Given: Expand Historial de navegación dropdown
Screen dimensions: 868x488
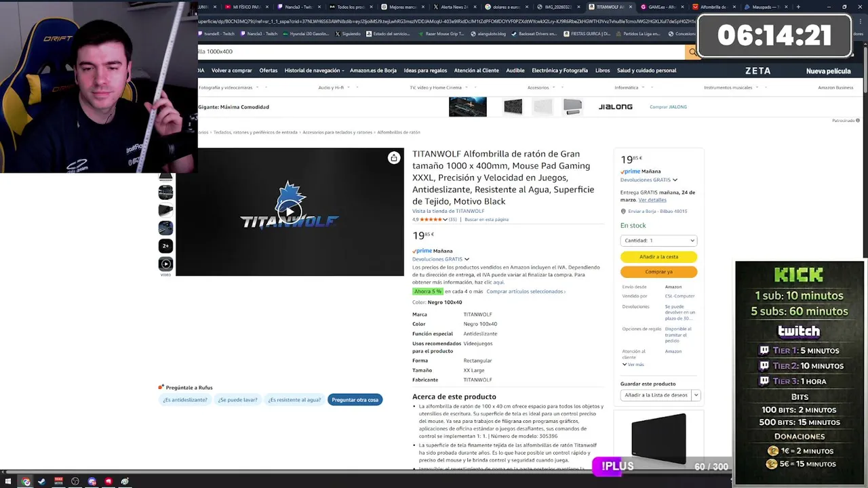Looking at the screenshot, I should click(x=314, y=70).
